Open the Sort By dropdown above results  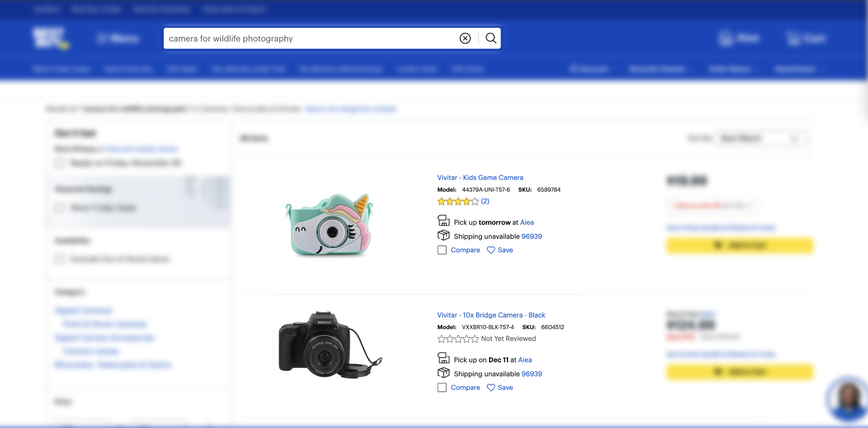point(761,138)
